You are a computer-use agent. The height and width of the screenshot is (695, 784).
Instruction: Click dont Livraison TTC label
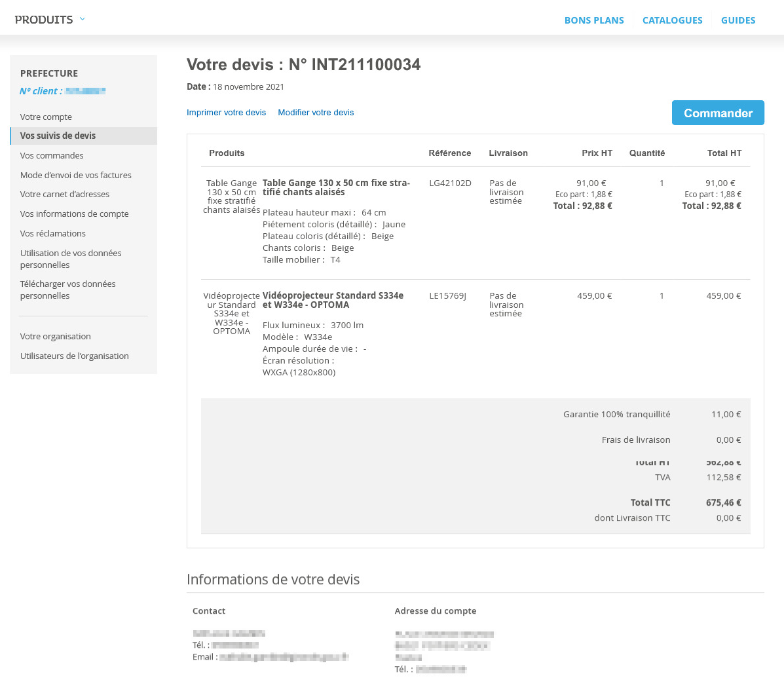632,518
